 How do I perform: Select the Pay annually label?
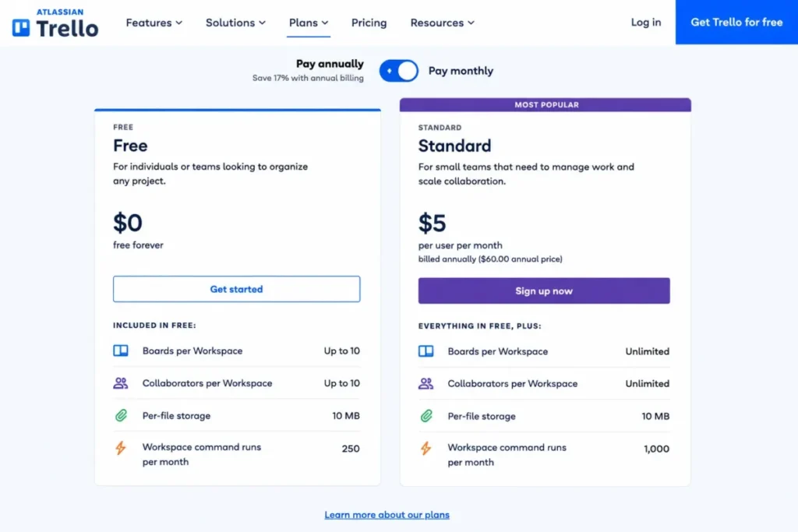click(x=330, y=64)
